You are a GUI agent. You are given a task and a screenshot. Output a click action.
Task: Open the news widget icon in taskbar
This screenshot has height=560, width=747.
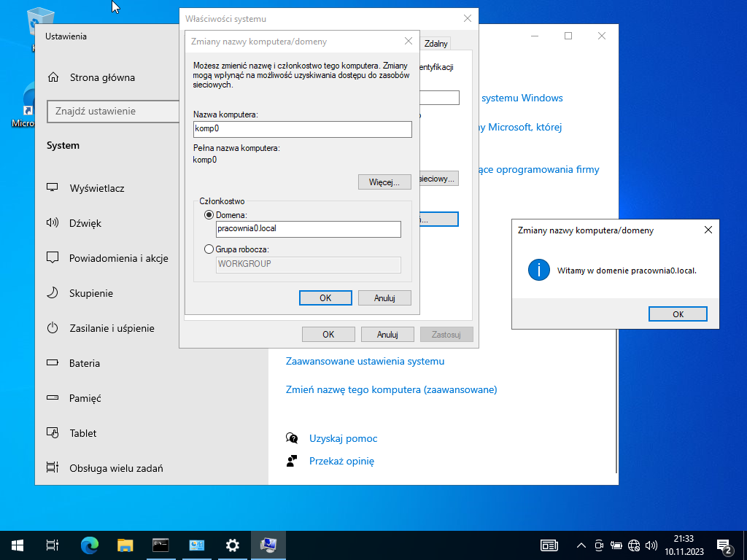coord(549,545)
